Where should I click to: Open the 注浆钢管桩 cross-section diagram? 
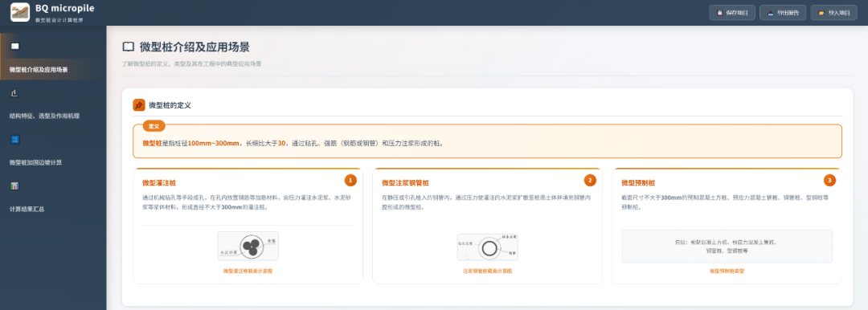487,247
